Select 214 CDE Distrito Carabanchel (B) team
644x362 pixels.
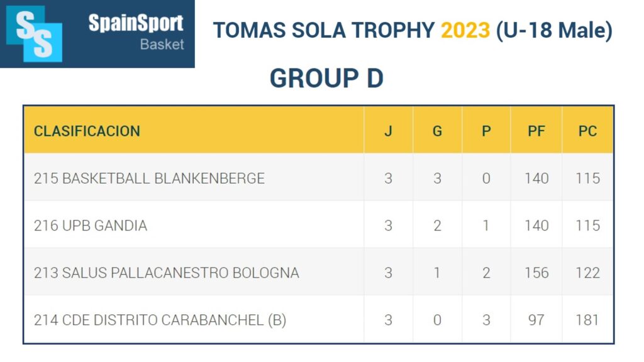click(160, 320)
